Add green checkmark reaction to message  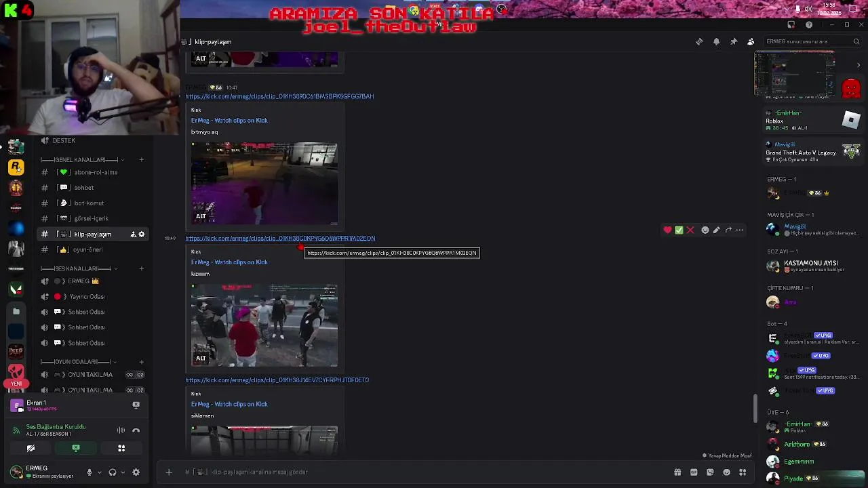click(x=679, y=230)
